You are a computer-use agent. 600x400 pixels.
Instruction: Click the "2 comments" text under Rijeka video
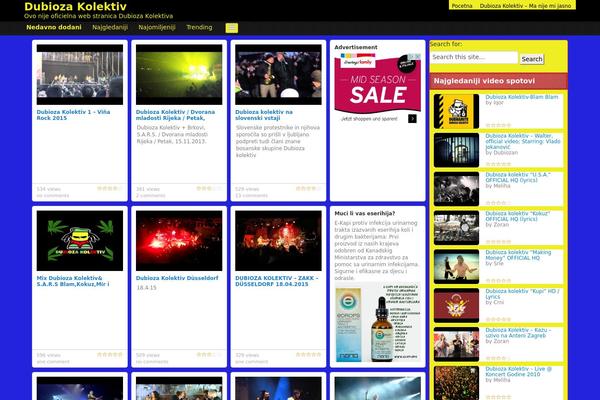[151, 196]
